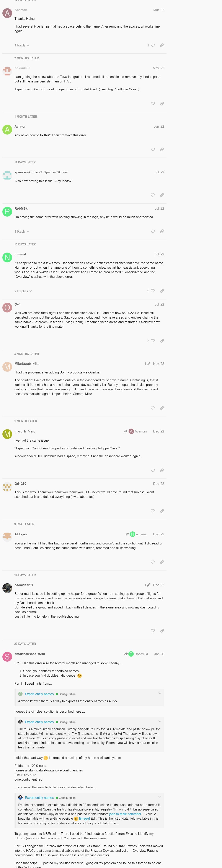This screenshot has width=222, height=868.
Task: Open spencerskinner99's user profile name
Action: click(28, 173)
